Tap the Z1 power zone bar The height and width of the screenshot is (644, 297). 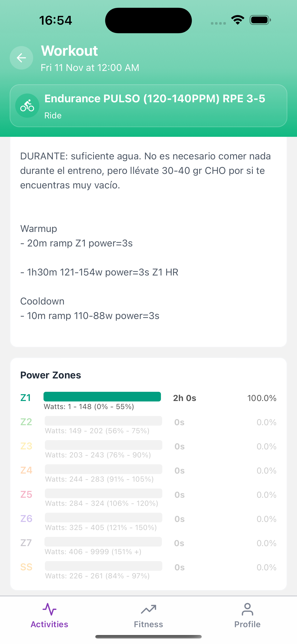pyautogui.click(x=102, y=397)
